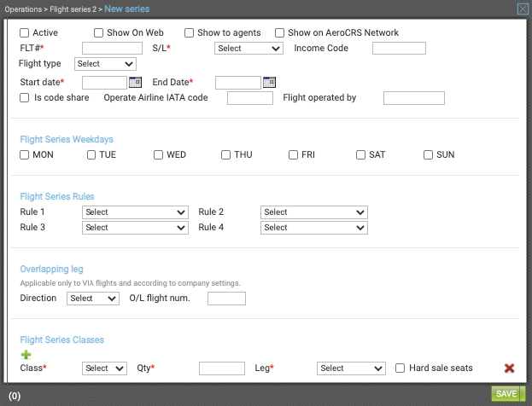Screen dimensions: 532x406
Task: Enable the Active checkbox
Action: coord(25,33)
